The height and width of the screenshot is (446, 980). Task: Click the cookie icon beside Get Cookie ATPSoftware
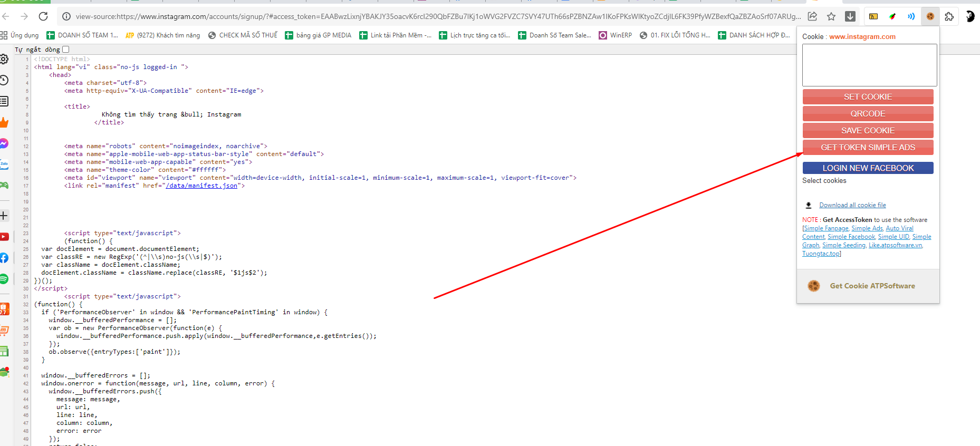pyautogui.click(x=814, y=286)
